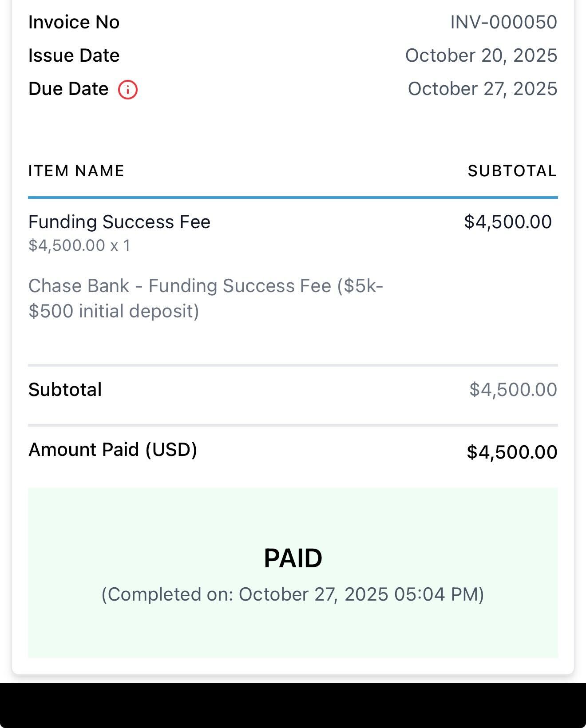Click the Amount Paid (USD) label

(113, 450)
